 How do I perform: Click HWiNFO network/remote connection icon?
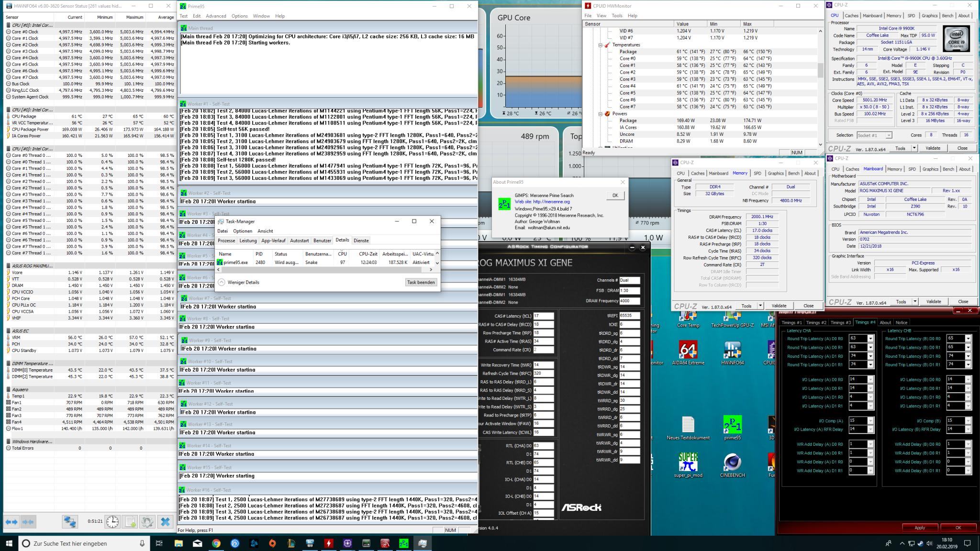point(70,521)
